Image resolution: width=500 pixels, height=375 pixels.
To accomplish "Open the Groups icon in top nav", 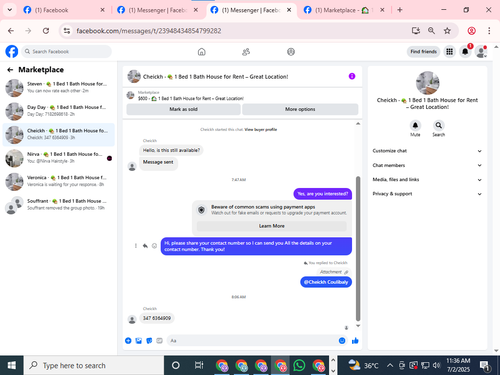I will pyautogui.click(x=291, y=52).
